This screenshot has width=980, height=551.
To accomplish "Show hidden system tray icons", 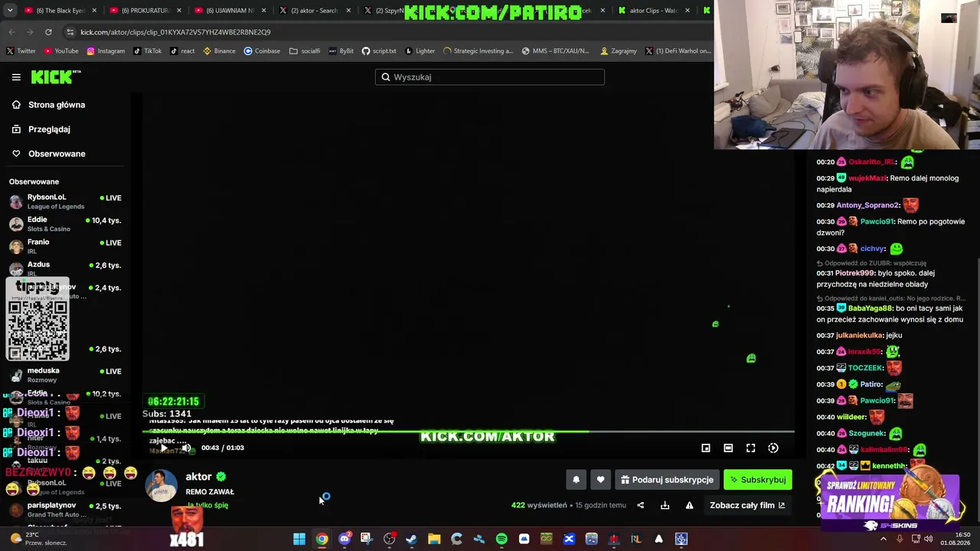I will pyautogui.click(x=883, y=539).
